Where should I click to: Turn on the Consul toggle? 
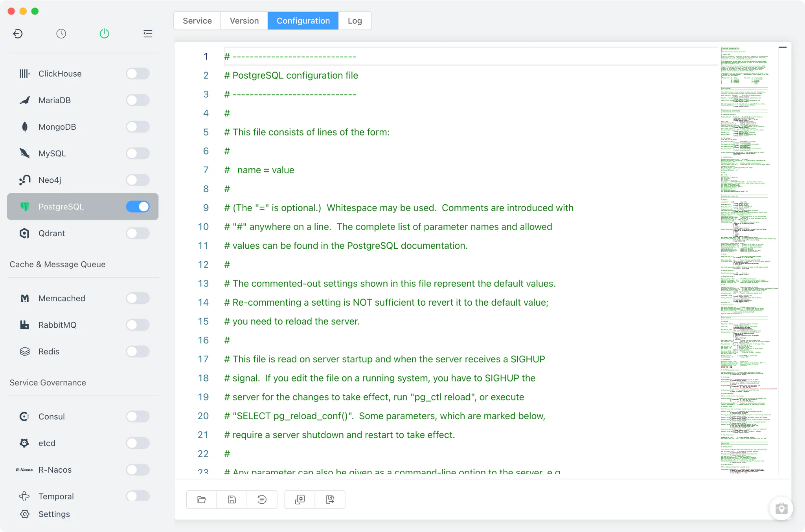point(138,416)
